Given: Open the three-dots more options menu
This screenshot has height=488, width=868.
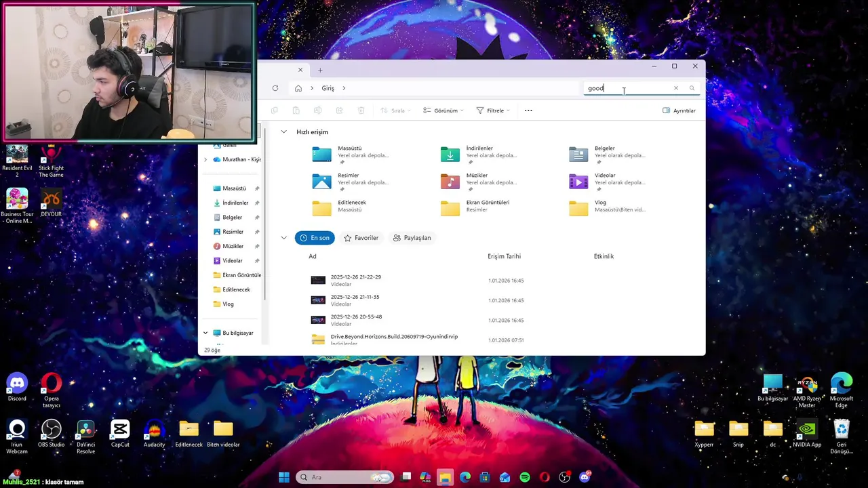Looking at the screenshot, I should [x=528, y=110].
